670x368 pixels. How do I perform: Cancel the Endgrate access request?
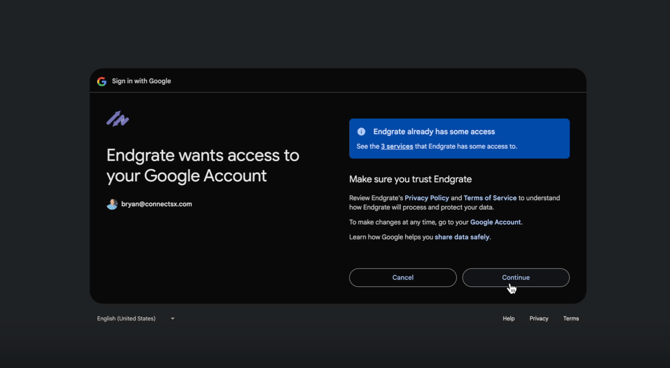coord(403,277)
